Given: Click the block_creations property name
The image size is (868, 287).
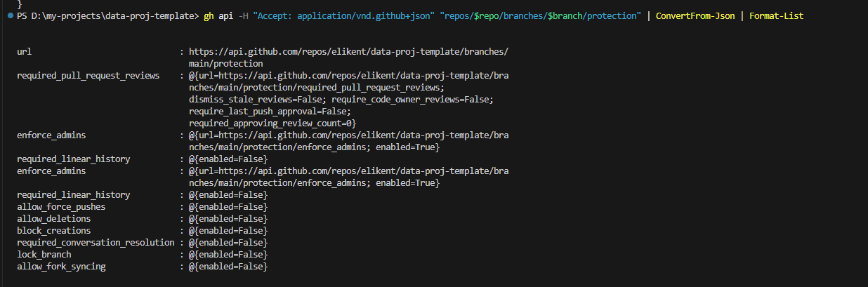Looking at the screenshot, I should point(53,230).
